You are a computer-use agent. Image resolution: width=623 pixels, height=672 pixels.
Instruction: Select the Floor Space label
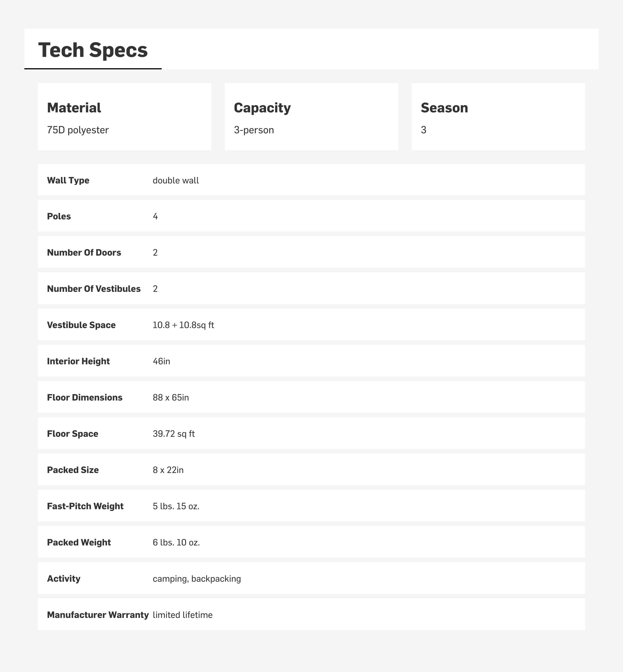72,434
